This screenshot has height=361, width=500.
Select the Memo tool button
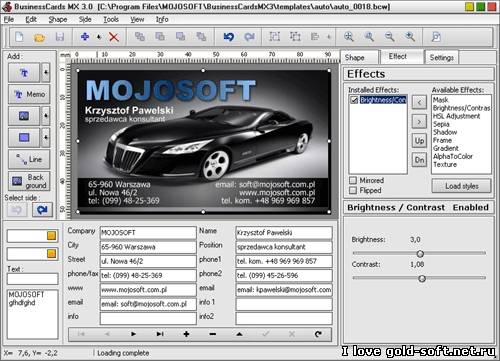(x=29, y=94)
